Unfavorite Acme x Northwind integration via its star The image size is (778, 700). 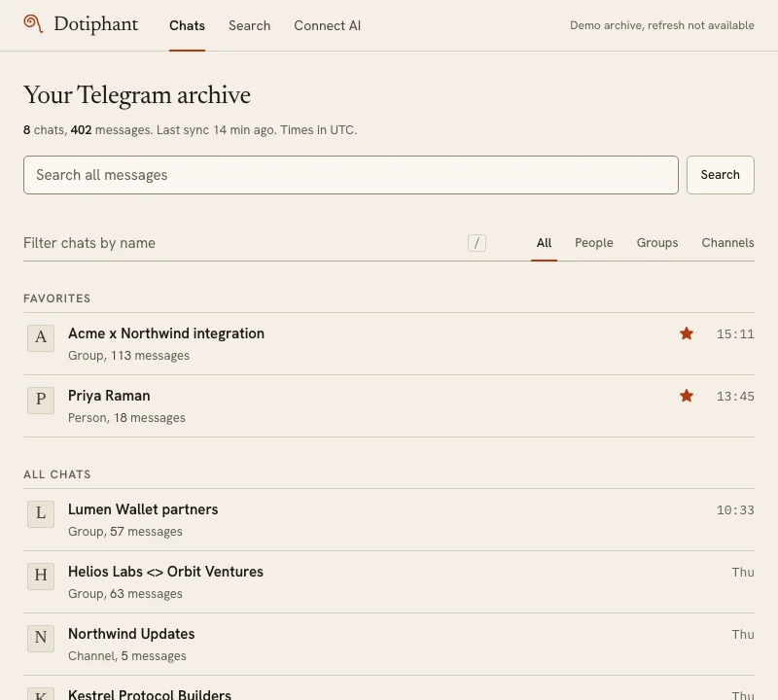coord(687,333)
